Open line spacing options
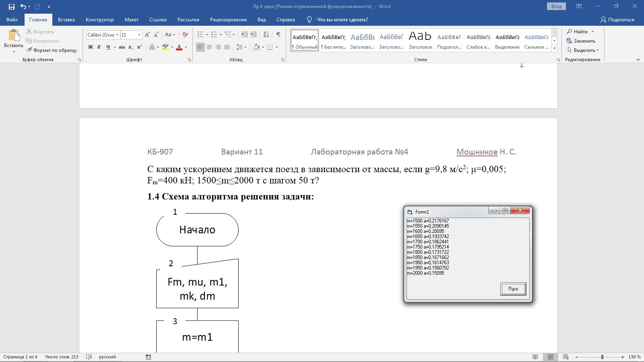 pos(241,47)
